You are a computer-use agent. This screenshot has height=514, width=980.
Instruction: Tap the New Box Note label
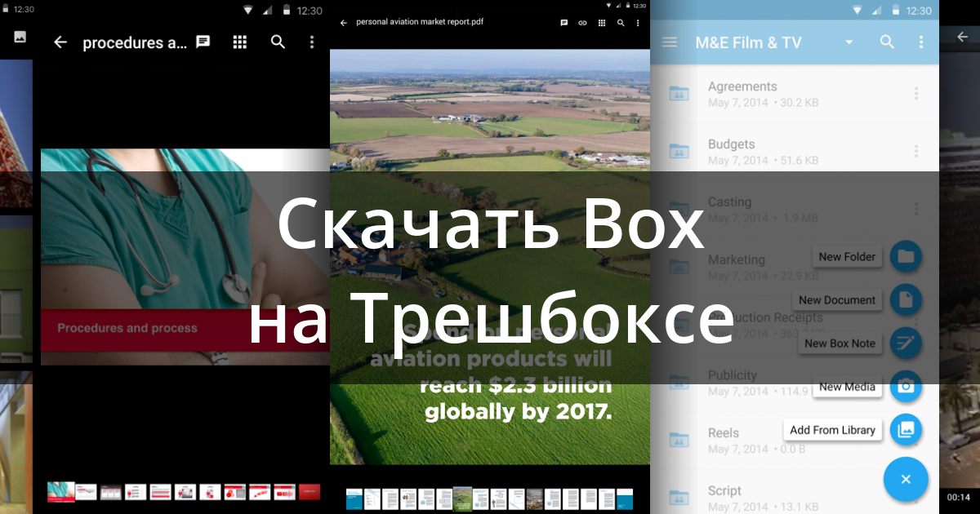[840, 343]
